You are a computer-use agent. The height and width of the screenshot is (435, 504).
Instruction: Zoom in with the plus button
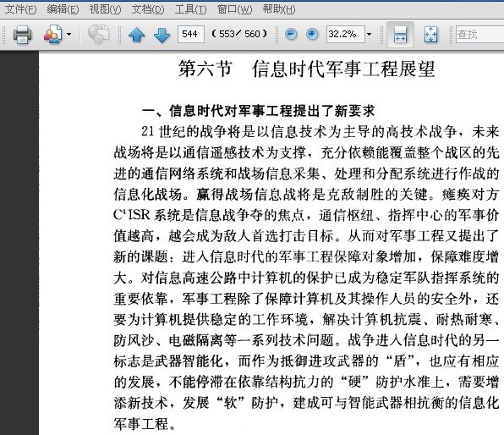click(x=312, y=34)
